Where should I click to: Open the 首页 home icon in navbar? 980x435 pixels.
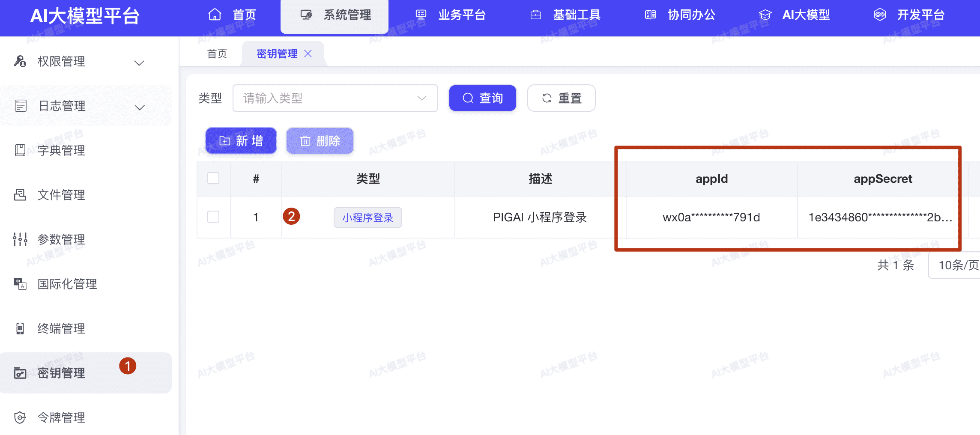pos(214,14)
